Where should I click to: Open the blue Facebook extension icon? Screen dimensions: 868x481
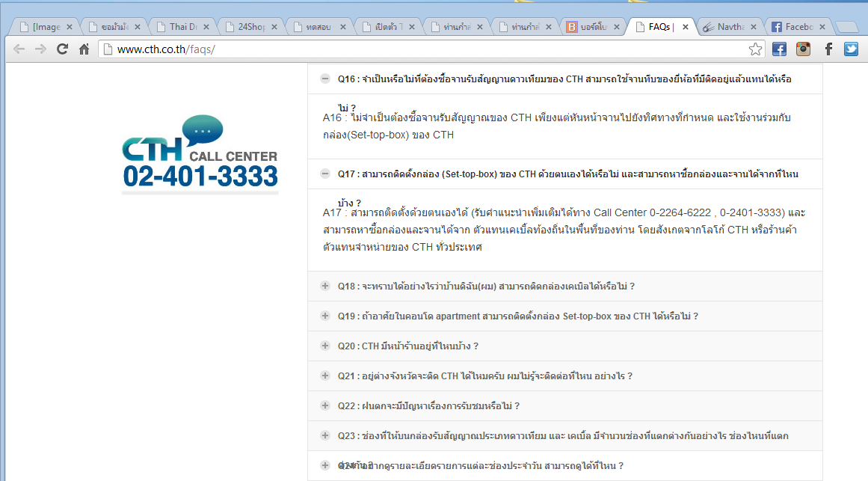tap(779, 49)
